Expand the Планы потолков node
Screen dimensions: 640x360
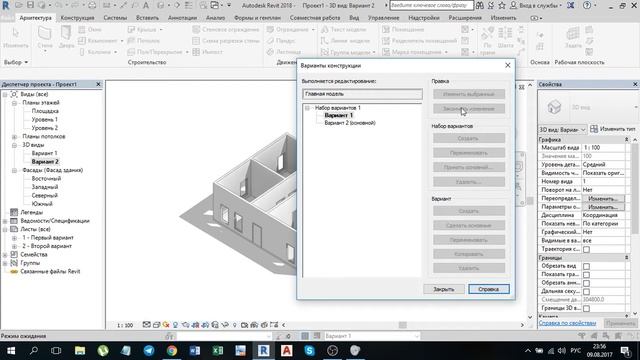click(x=14, y=136)
